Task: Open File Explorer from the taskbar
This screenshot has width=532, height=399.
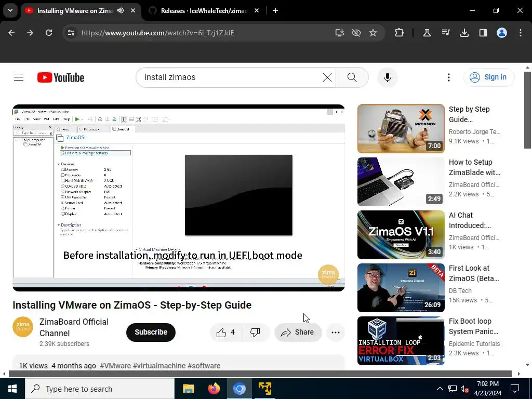Action: click(188, 389)
